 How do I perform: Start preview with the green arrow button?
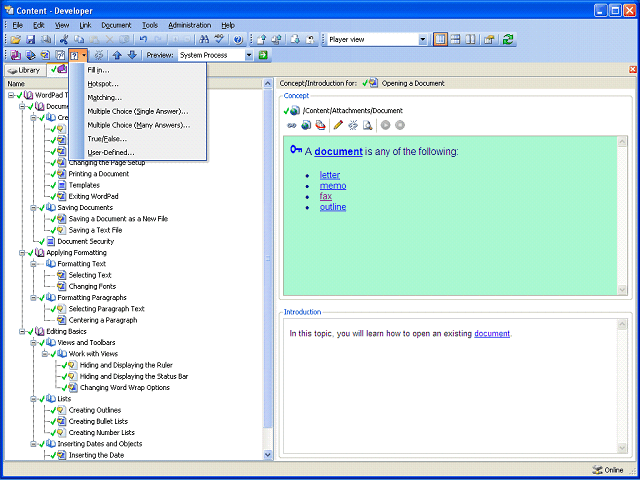[x=263, y=55]
